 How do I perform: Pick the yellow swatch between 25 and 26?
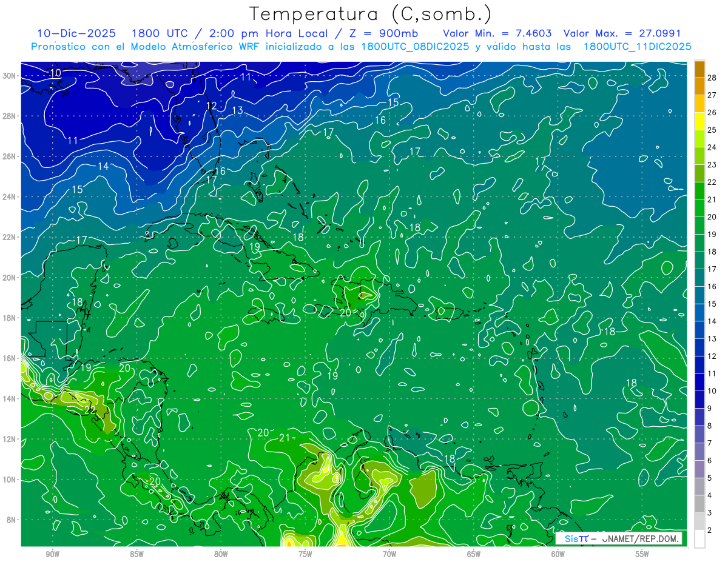(699, 121)
